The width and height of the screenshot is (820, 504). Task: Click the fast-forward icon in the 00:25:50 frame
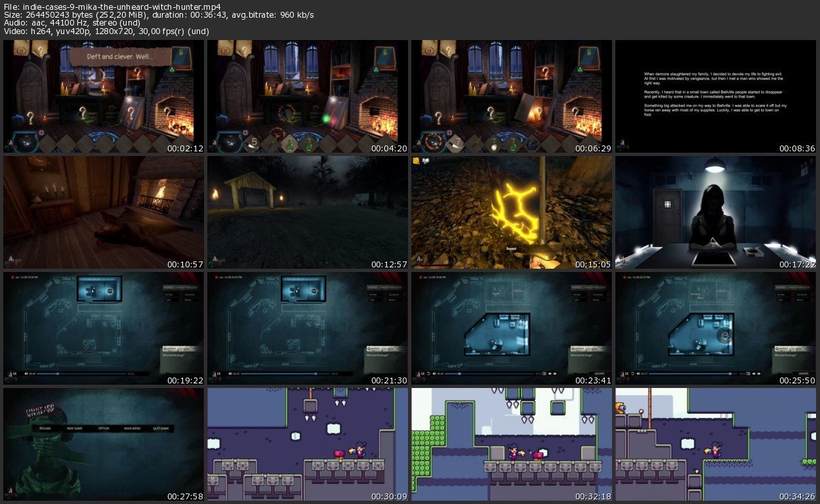758,374
